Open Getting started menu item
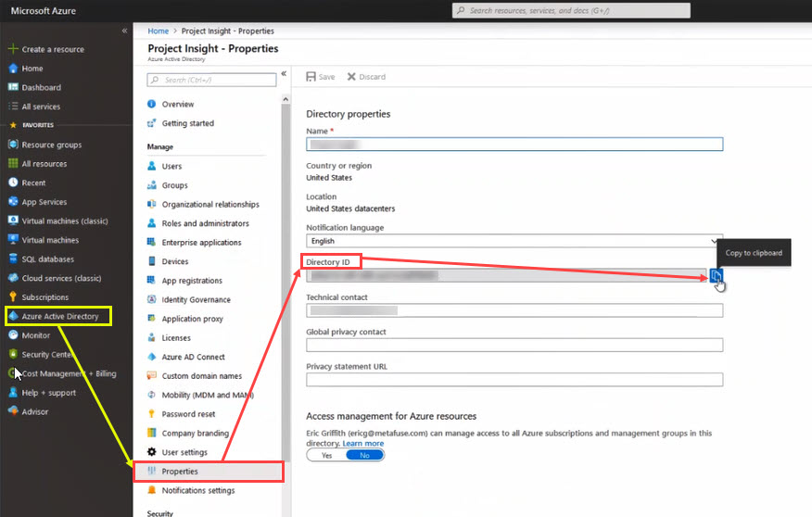Viewport: 812px width, 517px height. pyautogui.click(x=187, y=123)
